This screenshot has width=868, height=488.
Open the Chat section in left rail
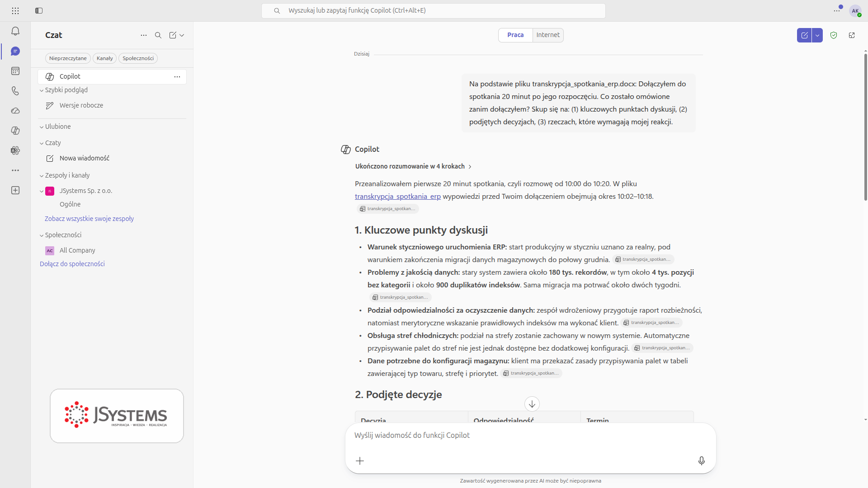tap(15, 51)
